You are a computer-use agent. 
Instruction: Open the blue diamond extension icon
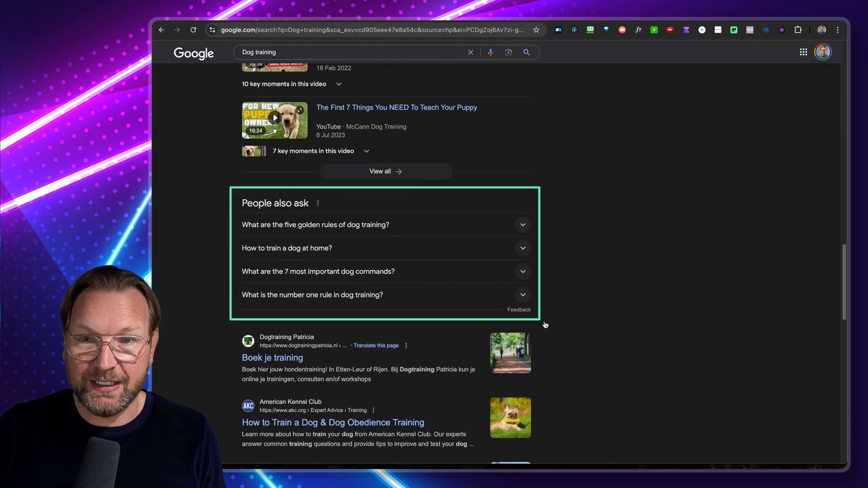(x=606, y=30)
